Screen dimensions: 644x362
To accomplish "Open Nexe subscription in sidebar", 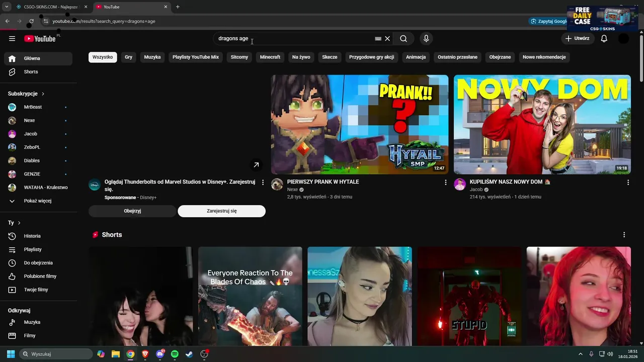I will click(x=38, y=121).
